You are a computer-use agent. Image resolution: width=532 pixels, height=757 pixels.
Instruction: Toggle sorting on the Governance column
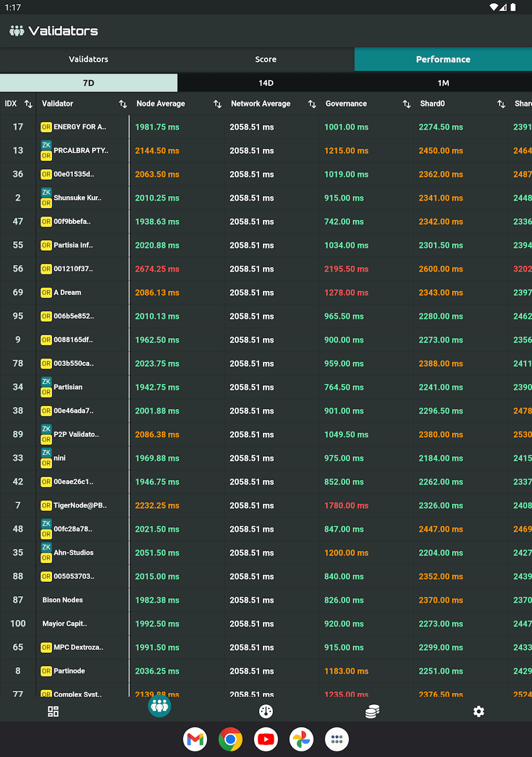pyautogui.click(x=406, y=104)
